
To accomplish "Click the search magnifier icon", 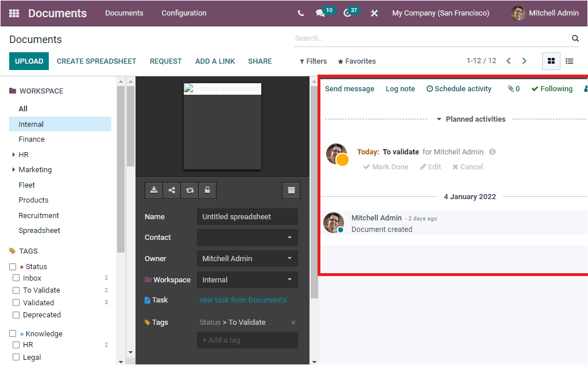I will tap(575, 38).
